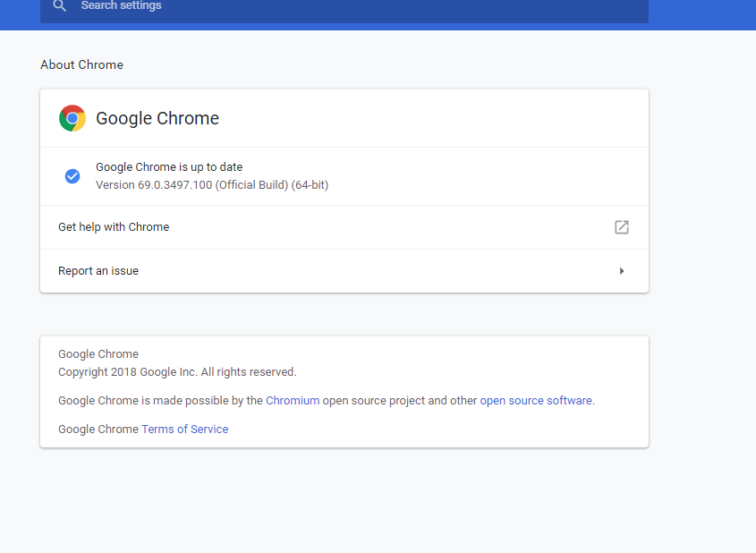This screenshot has height=553, width=756.
Task: Click the search magnifier icon
Action: (x=59, y=5)
